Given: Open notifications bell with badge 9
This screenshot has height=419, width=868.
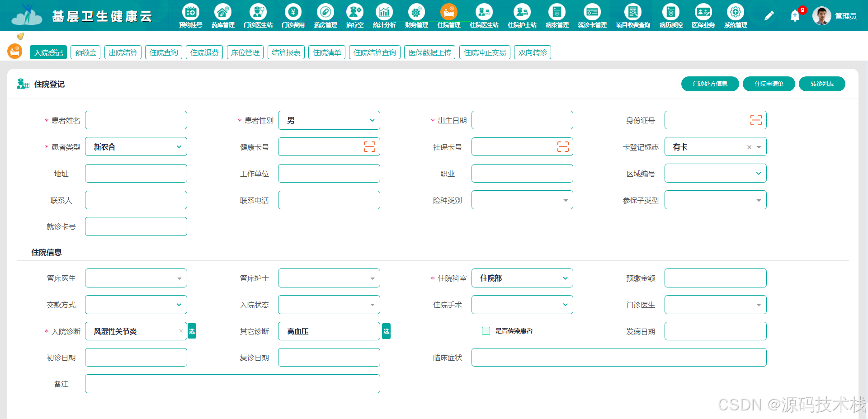Looking at the screenshot, I should pyautogui.click(x=795, y=16).
